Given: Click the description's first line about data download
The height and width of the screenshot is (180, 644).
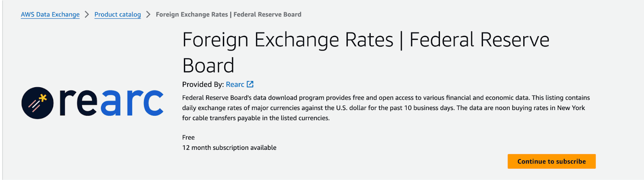Looking at the screenshot, I should tap(386, 98).
